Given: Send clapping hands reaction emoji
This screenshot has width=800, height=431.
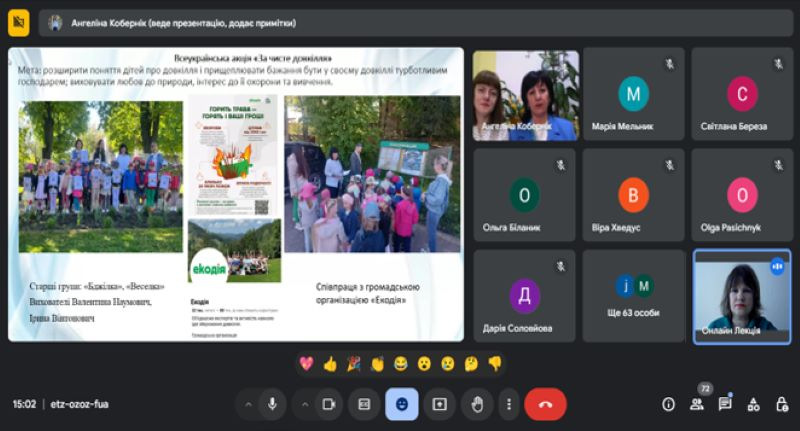Looking at the screenshot, I should pos(377,364).
